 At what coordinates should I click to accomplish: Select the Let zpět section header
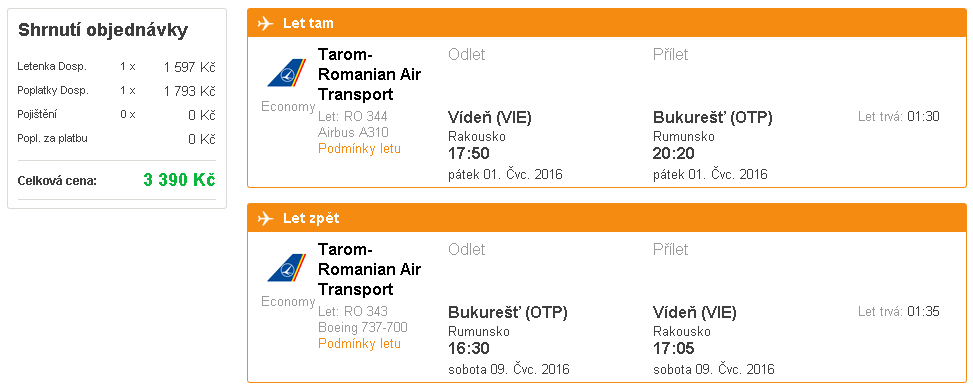point(607,219)
